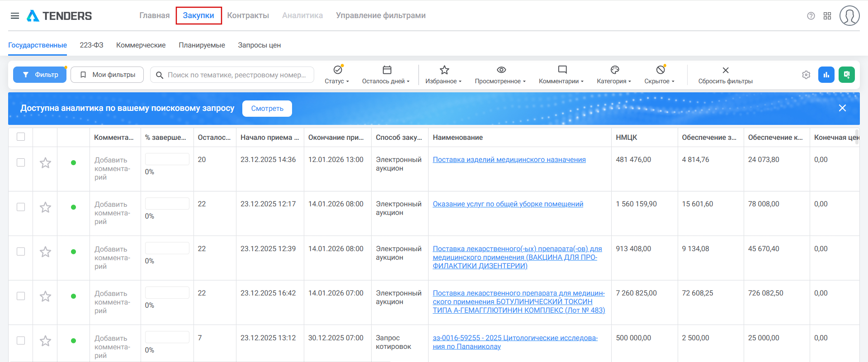Open the hamburger main menu
Viewport: 868px width, 362px height.
pyautogui.click(x=15, y=16)
